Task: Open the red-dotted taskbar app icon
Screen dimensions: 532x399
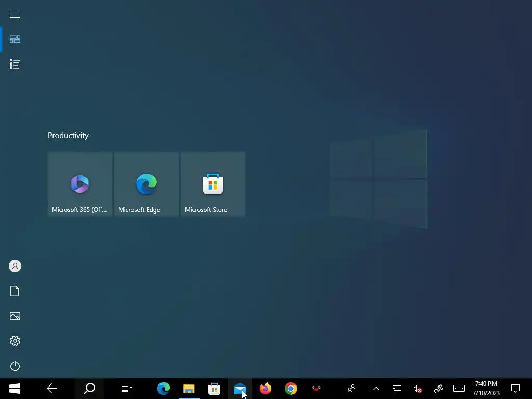Action: tap(316, 389)
